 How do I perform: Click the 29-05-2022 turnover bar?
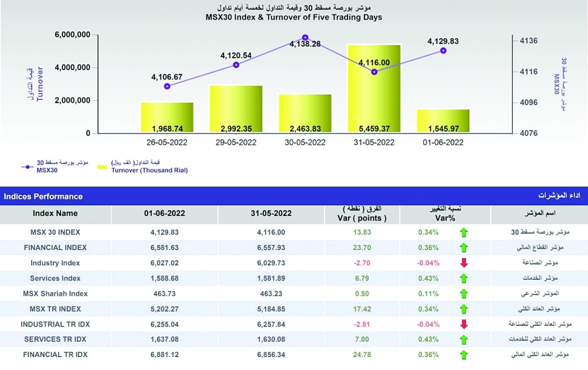236,109
